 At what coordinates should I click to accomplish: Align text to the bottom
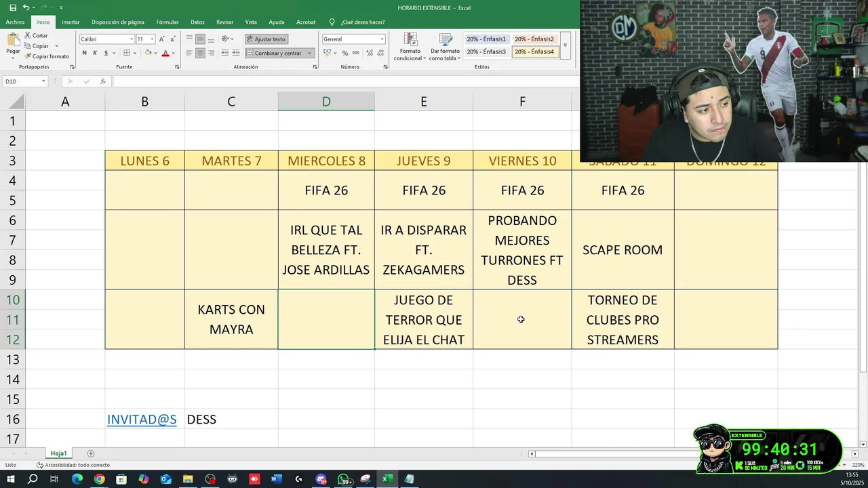pyautogui.click(x=211, y=39)
